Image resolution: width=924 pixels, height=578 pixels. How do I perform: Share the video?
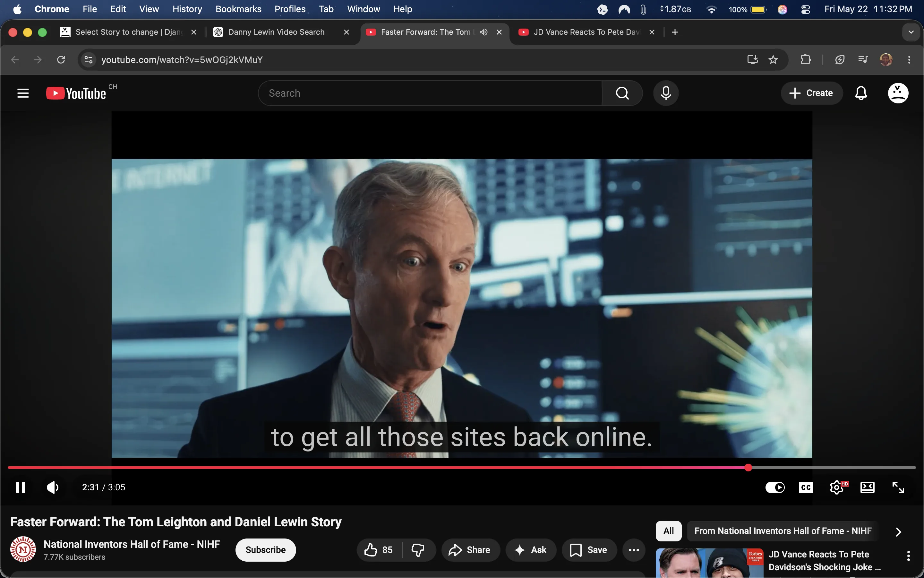(470, 550)
